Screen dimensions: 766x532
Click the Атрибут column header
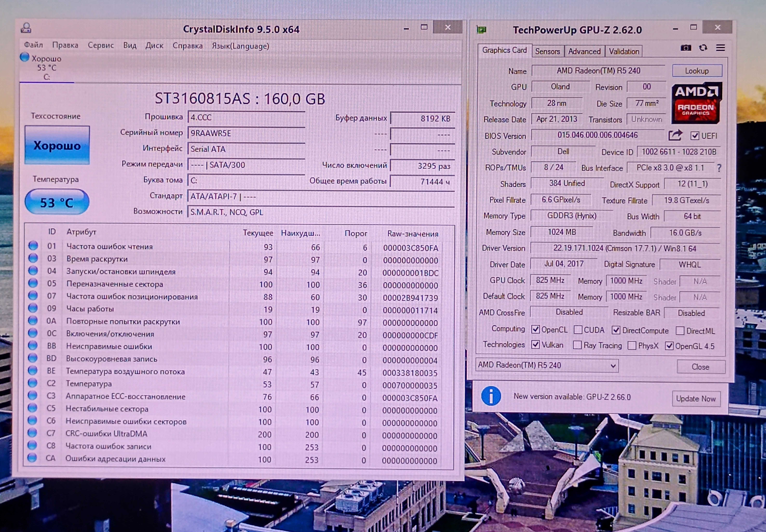click(x=81, y=232)
